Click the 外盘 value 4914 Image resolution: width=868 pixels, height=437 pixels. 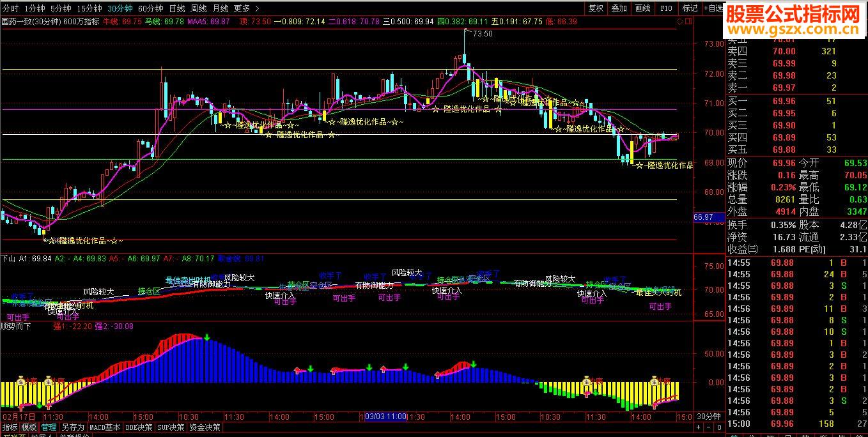coord(784,211)
